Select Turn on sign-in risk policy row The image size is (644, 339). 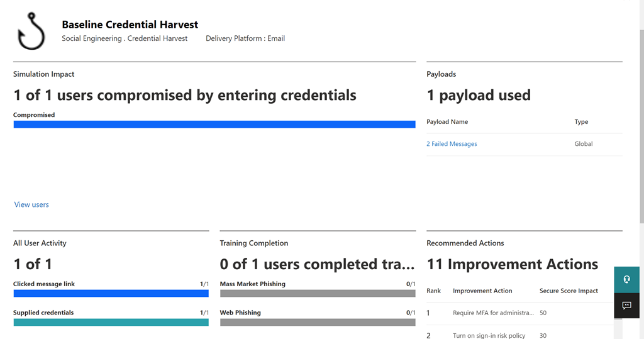pyautogui.click(x=489, y=335)
